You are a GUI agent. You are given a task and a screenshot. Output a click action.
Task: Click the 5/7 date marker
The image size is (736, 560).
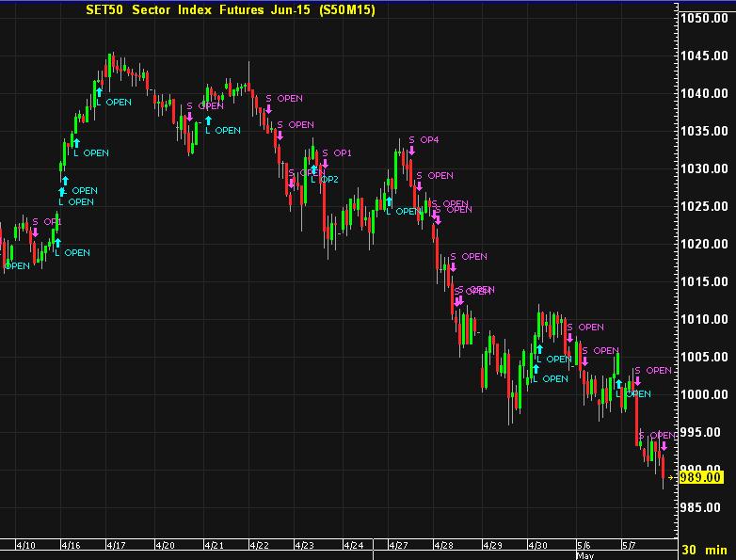tap(628, 545)
